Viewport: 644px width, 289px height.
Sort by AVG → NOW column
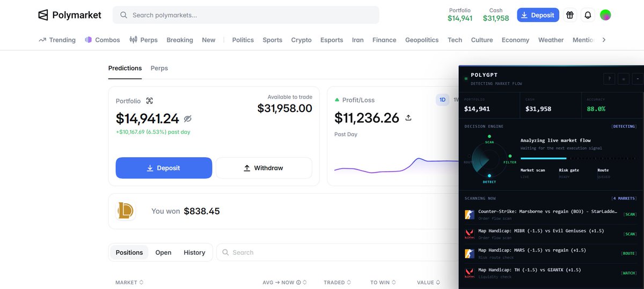point(284,282)
